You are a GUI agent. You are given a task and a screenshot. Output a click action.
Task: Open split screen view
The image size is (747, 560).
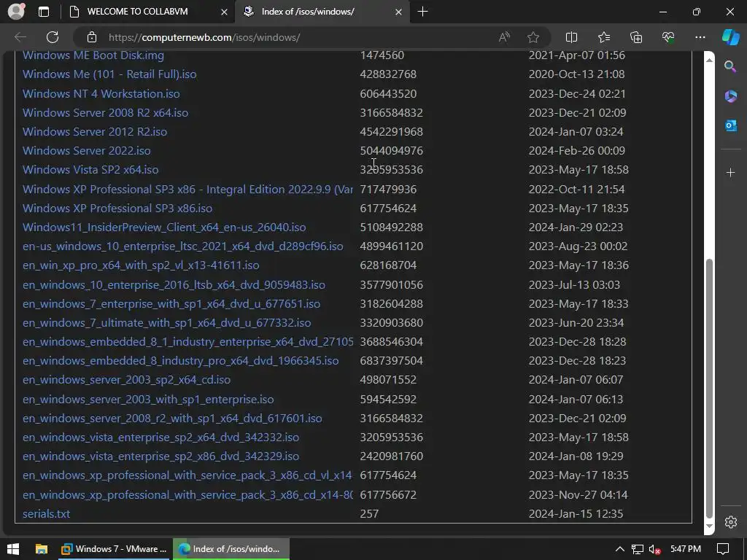point(571,37)
